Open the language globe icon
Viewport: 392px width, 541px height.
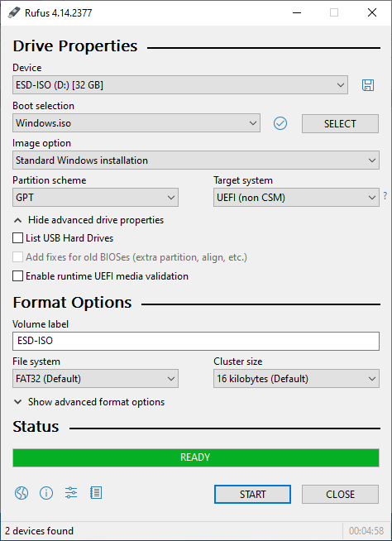[22, 493]
